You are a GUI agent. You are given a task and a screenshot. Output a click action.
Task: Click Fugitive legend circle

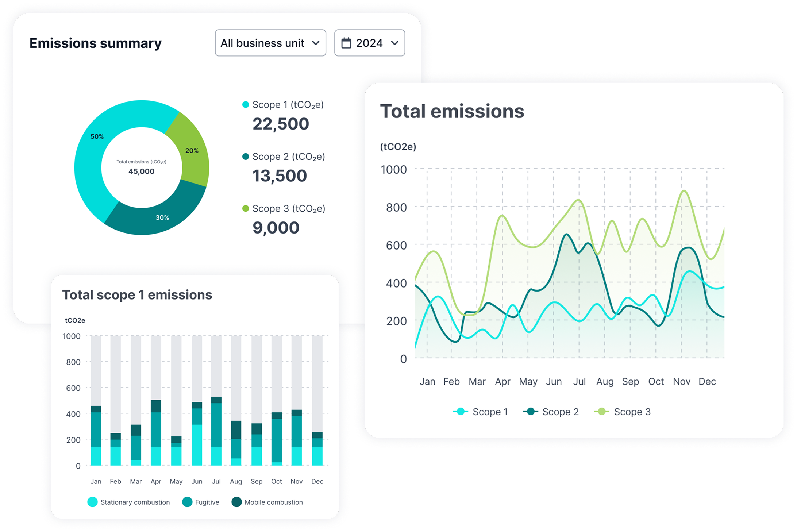tap(187, 502)
